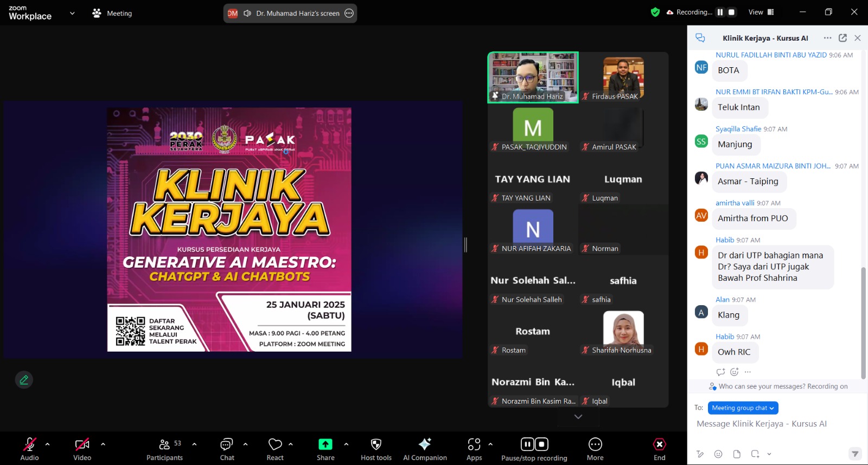Click the 'Manjung' chat message
This screenshot has width=868, height=465.
tap(735, 145)
